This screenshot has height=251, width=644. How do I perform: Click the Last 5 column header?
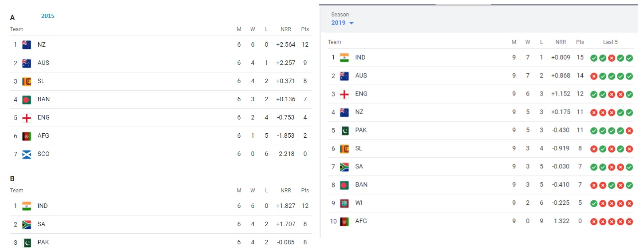610,42
